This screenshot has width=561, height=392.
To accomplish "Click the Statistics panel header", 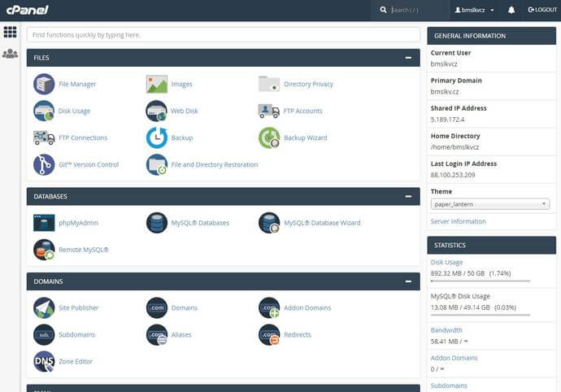I will pyautogui.click(x=492, y=246).
